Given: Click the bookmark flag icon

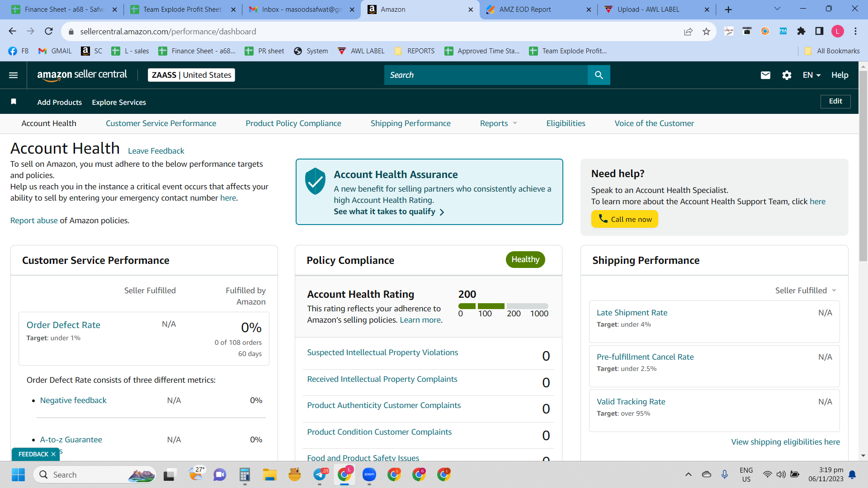Looking at the screenshot, I should [14, 102].
